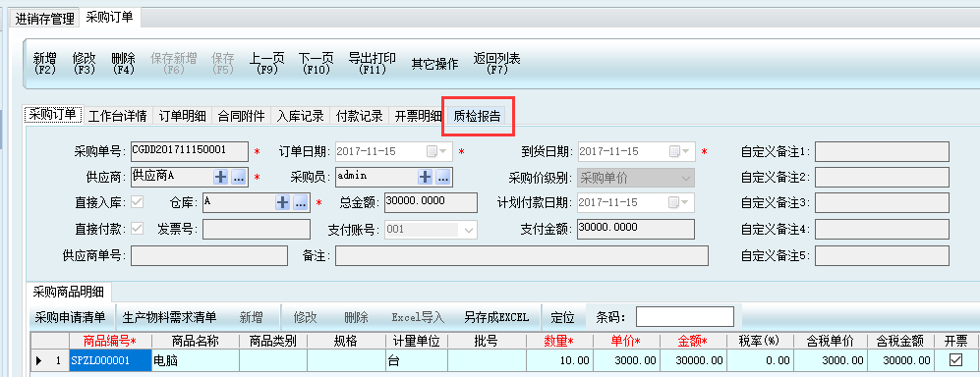Expand the 支付账号 001 dropdown
The width and height of the screenshot is (980, 377).
469,230
